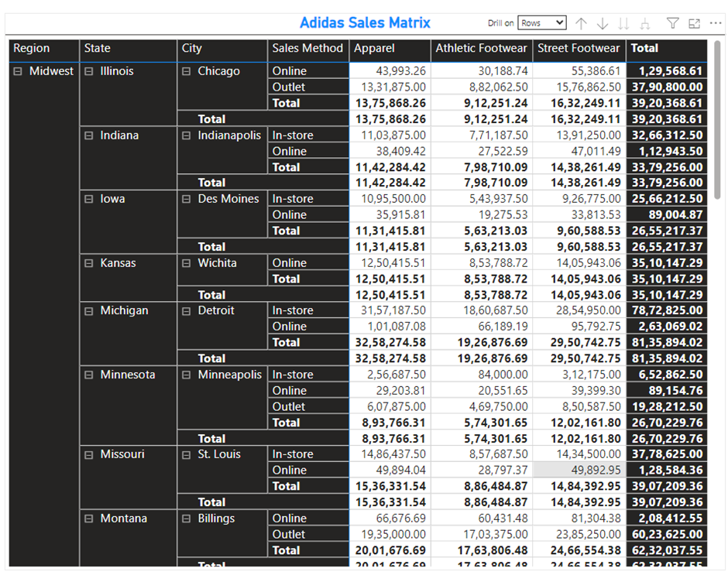Collapse the Midwest region row
The width and height of the screenshot is (728, 575).
tap(18, 71)
